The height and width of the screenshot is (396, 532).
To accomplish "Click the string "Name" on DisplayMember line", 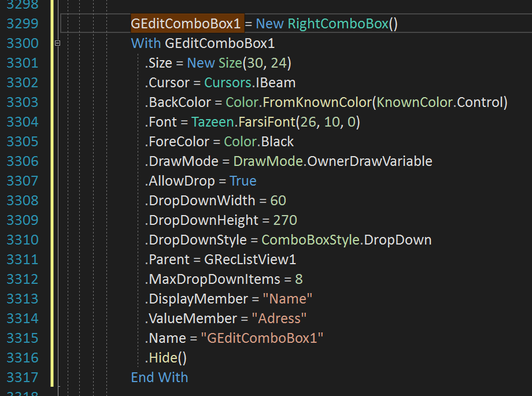I will (x=287, y=298).
